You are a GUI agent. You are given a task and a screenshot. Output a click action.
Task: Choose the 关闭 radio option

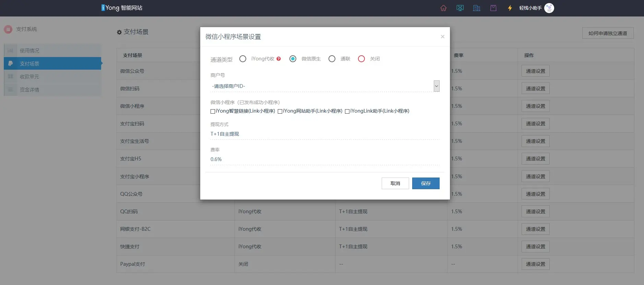click(361, 59)
